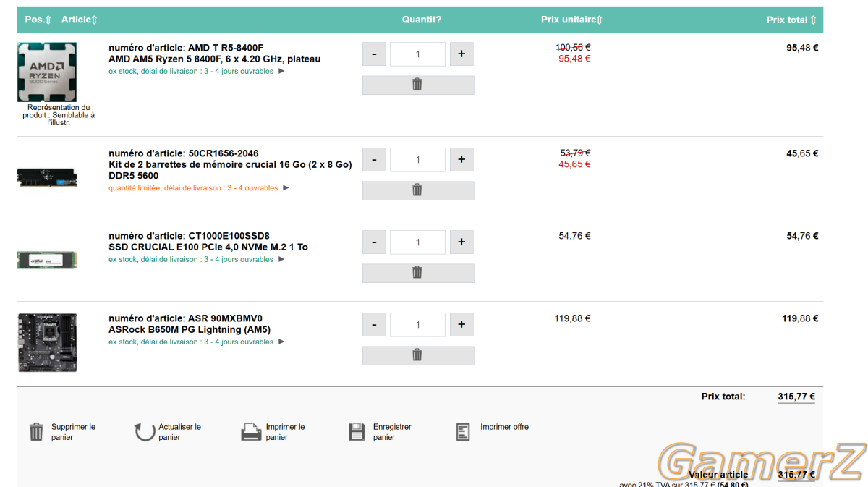
Task: Click unit price 119,88 € for the motherboard
Action: click(572, 318)
